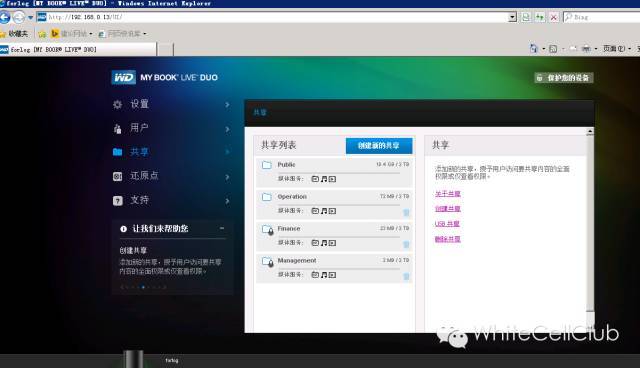
Task: Toggle music media serving for Operation share
Action: (x=324, y=211)
